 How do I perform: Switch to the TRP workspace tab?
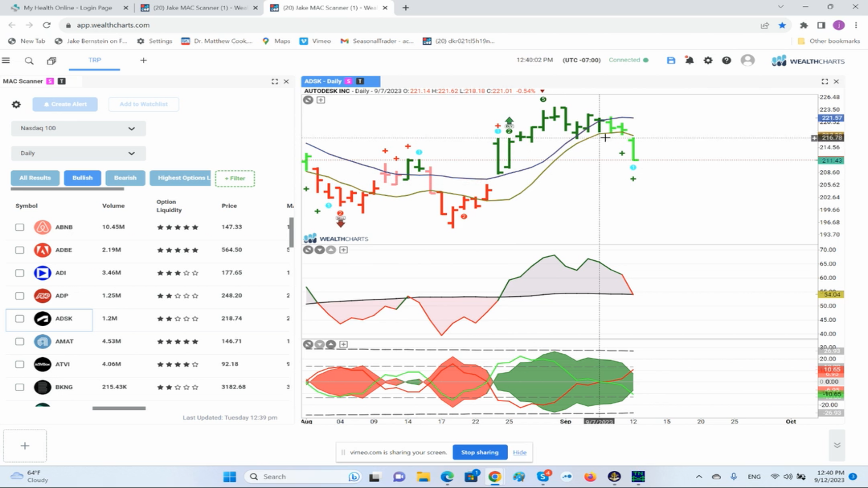94,60
